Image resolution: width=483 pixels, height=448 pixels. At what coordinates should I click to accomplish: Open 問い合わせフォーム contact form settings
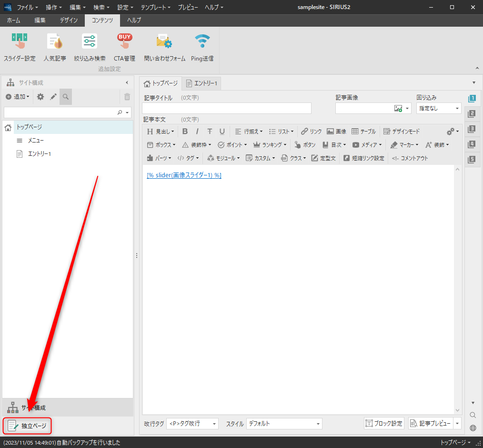tap(164, 47)
